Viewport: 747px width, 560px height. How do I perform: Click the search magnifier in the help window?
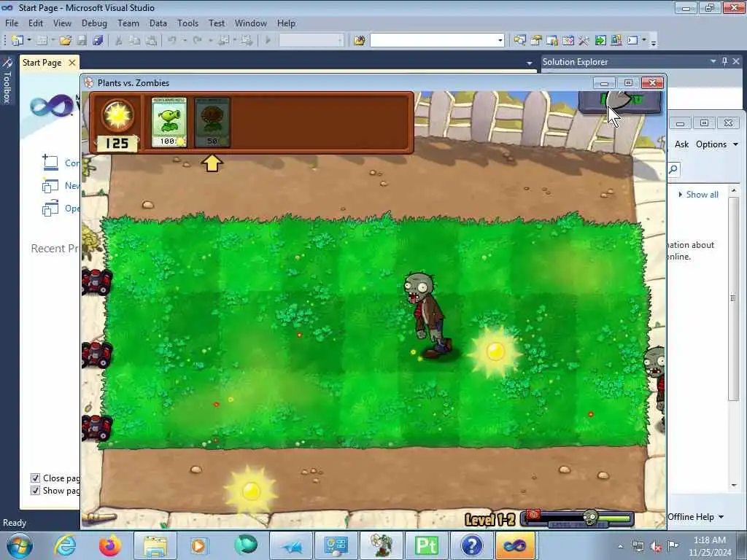click(x=673, y=169)
